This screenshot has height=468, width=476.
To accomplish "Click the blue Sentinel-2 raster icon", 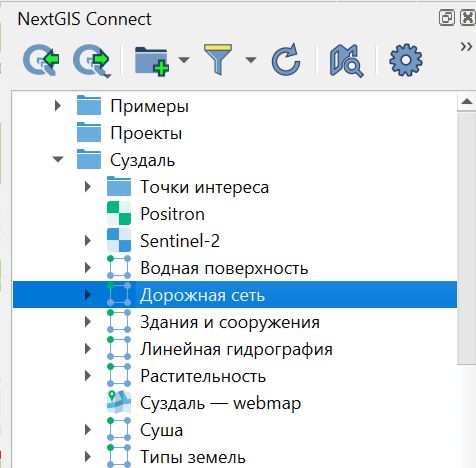I will [119, 240].
